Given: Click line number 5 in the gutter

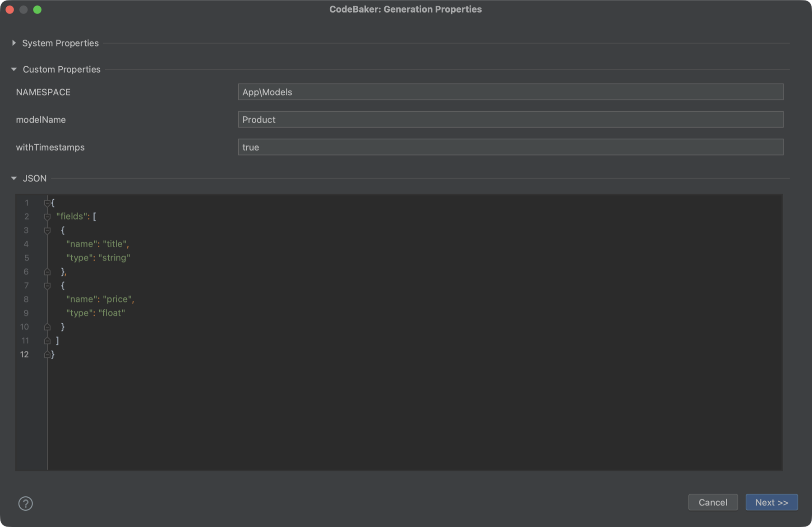Looking at the screenshot, I should (27, 258).
